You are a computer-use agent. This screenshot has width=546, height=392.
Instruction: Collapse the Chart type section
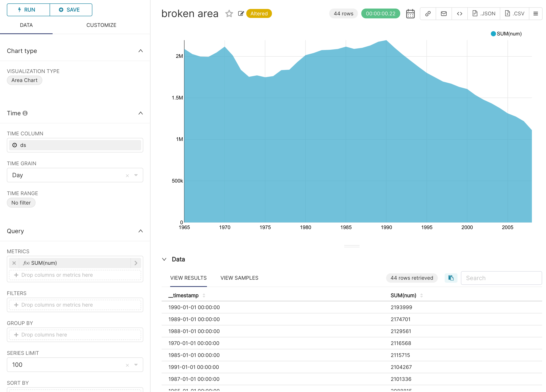(141, 51)
